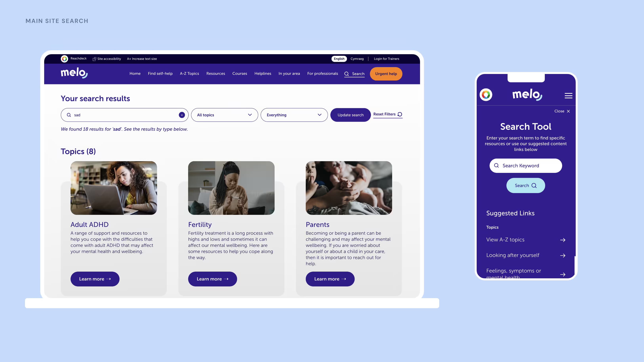644x362 pixels.
Task: Click the Reset Filters refresh icon
Action: click(400, 115)
